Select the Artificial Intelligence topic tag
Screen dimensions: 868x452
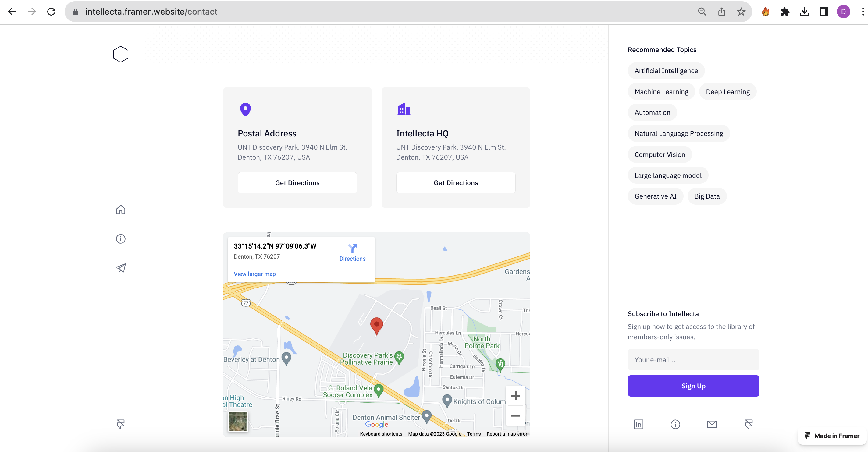click(x=666, y=71)
